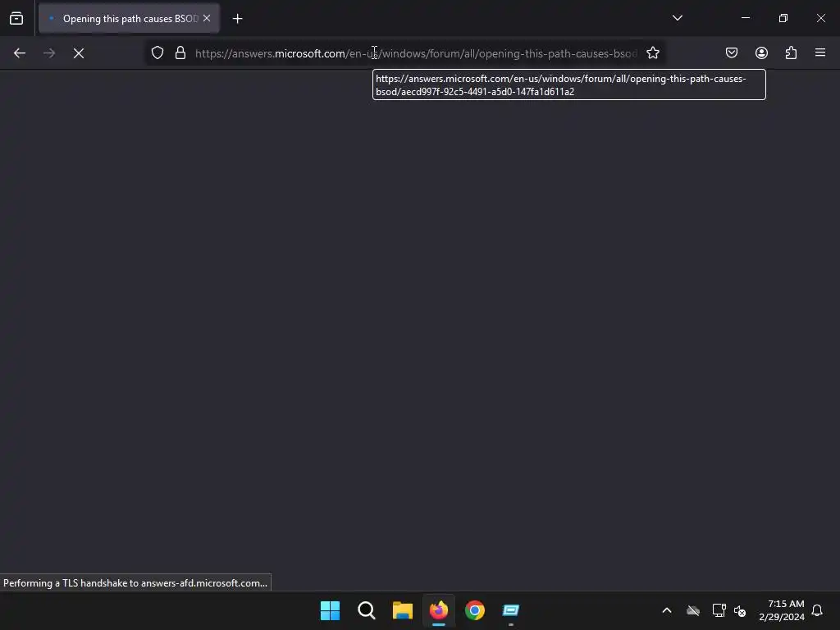
Task: Go forward one page
Action: tap(49, 53)
